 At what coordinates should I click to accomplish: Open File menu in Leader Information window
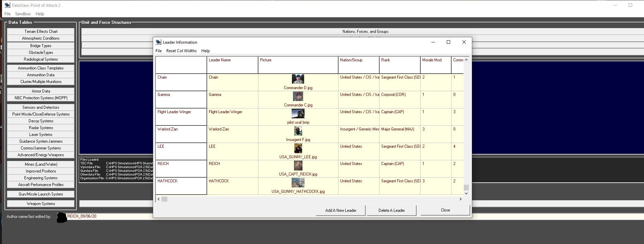pos(159,51)
